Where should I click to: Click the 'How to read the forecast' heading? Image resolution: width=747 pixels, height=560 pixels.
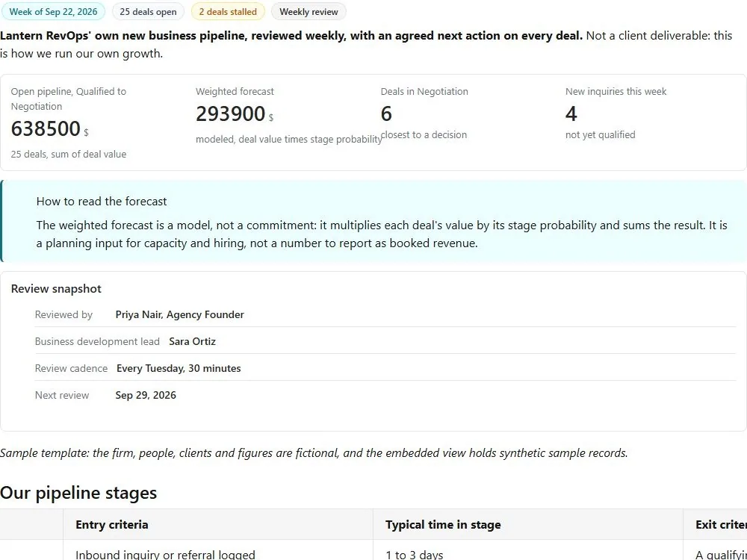(102, 202)
